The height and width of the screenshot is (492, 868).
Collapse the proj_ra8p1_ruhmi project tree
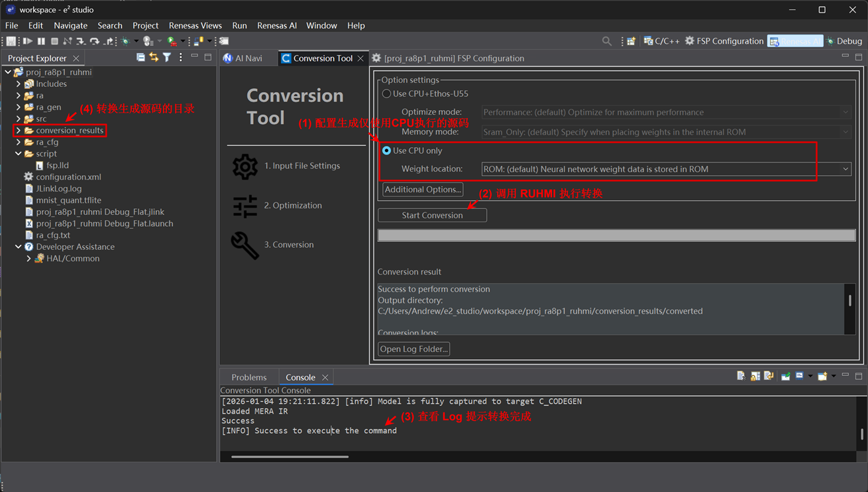tap(7, 72)
